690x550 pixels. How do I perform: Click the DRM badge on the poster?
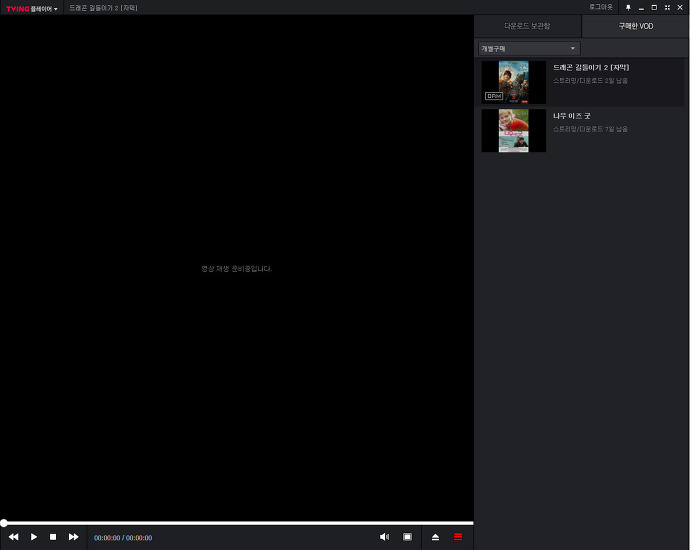coord(494,95)
